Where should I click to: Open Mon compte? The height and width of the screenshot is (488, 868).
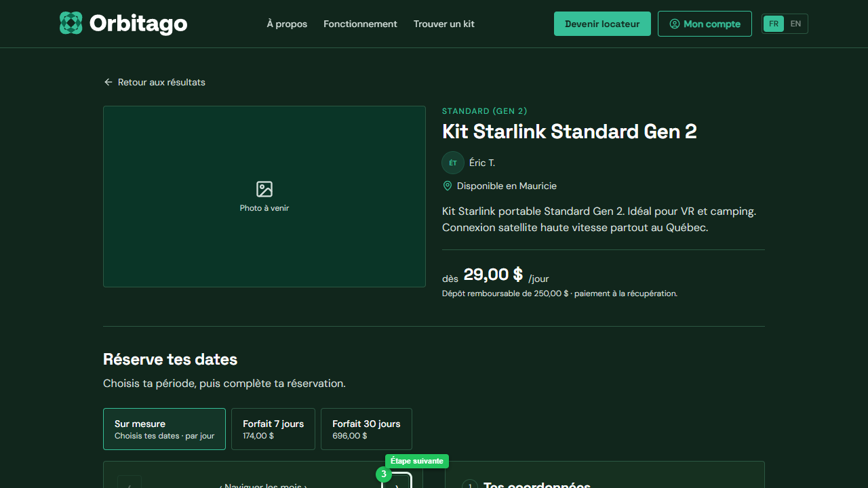705,24
